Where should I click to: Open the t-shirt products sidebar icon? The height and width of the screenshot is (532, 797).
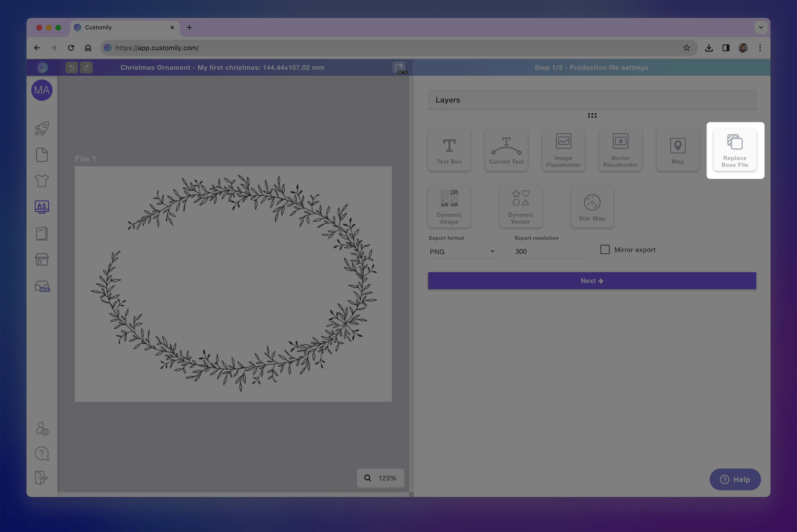[42, 181]
